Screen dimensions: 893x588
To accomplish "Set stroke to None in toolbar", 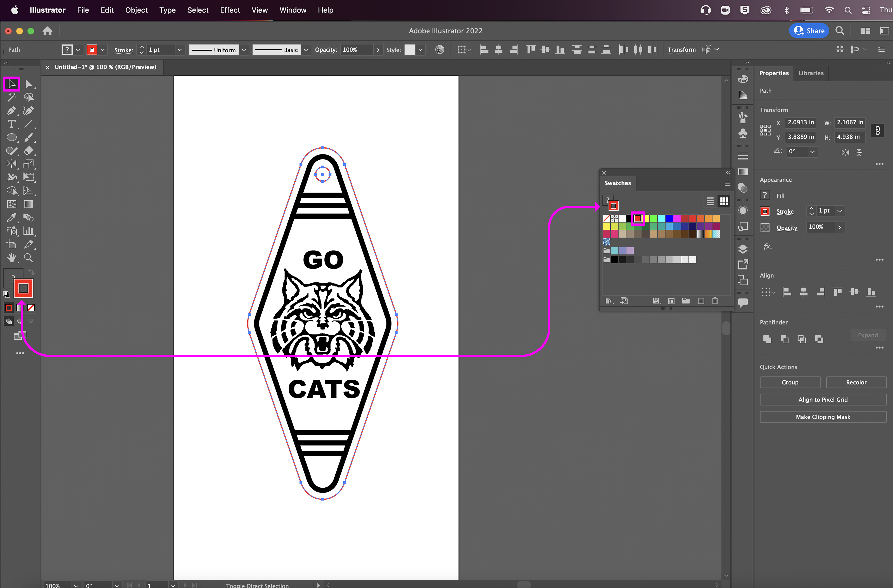I will (x=31, y=308).
